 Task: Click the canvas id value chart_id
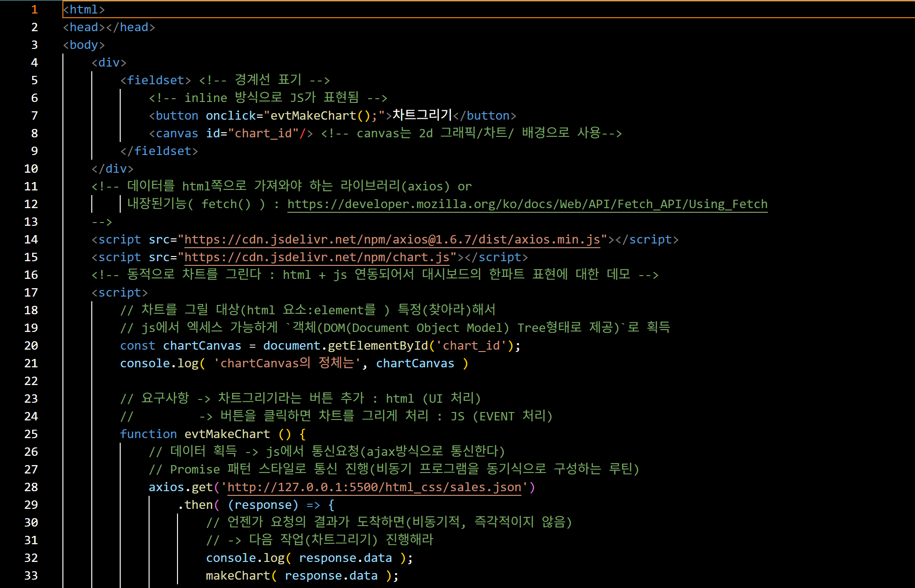[x=263, y=134]
